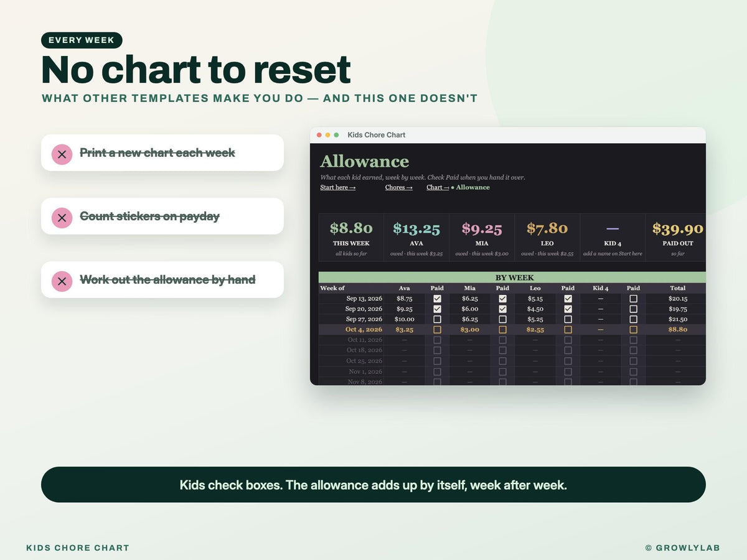This screenshot has height=560, width=747.
Task: Maximize the Kids Chore Chart window
Action: (337, 135)
